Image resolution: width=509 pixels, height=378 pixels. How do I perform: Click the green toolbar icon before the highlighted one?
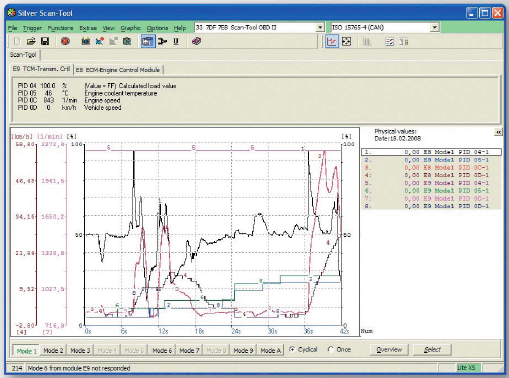click(x=127, y=41)
